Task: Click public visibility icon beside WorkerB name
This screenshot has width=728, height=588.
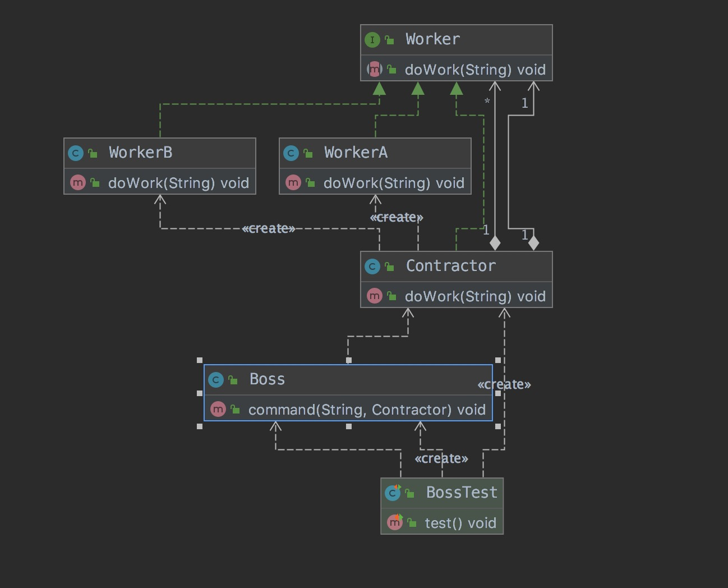Action: tap(93, 153)
